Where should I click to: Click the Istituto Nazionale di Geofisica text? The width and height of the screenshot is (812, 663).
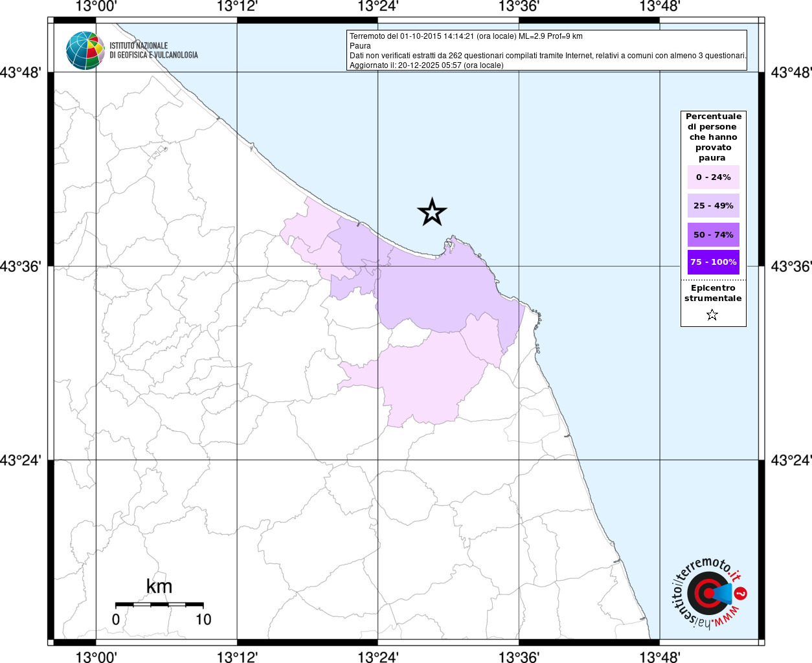tap(153, 51)
